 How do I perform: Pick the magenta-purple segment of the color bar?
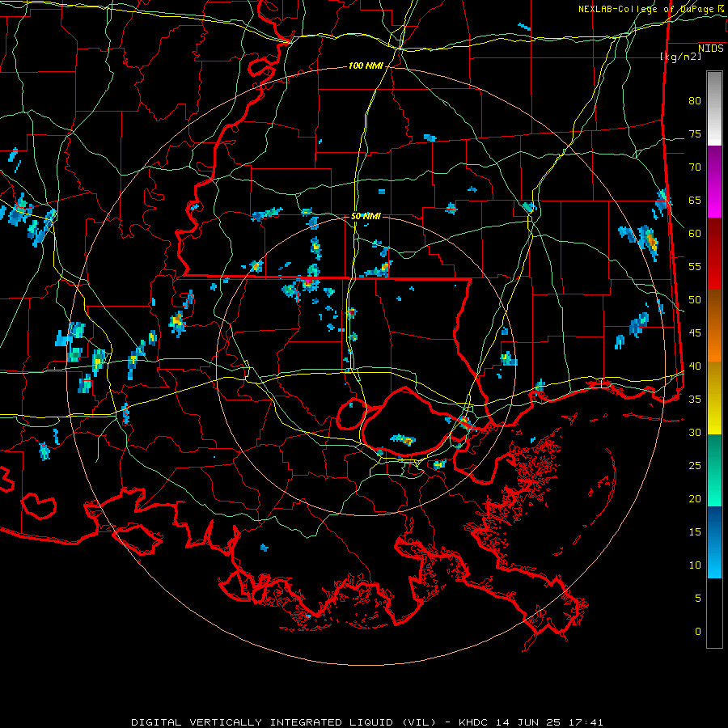coord(714,182)
